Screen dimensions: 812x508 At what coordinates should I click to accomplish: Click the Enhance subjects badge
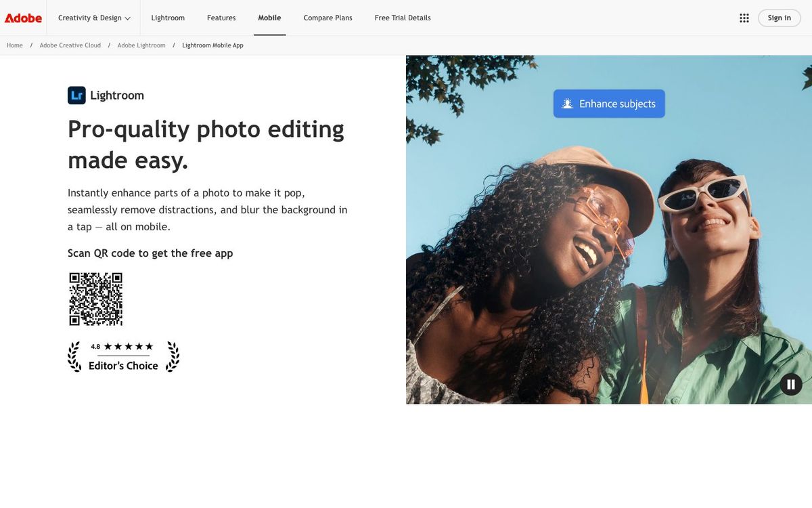pyautogui.click(x=609, y=104)
